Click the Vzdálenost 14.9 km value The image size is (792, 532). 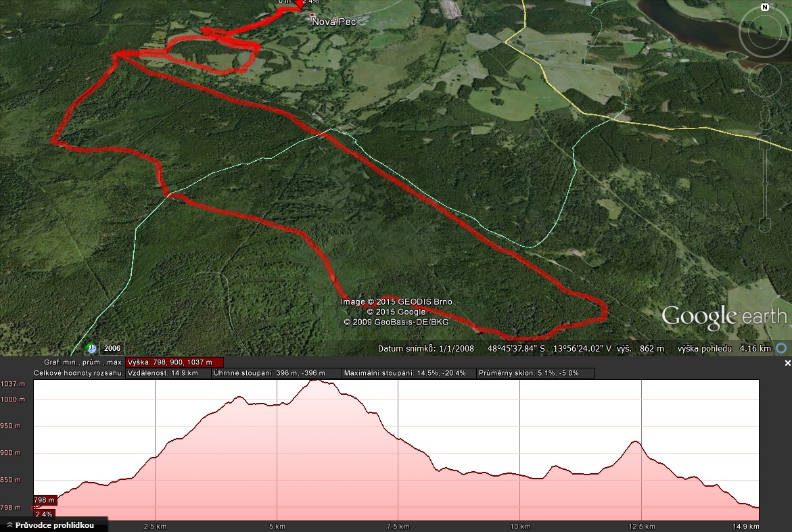[x=168, y=373]
